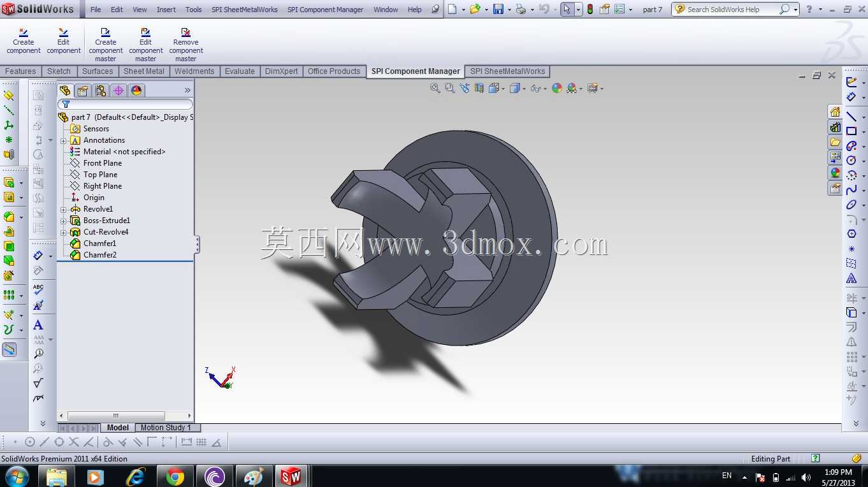Open the PropertyManager tab icon

83,91
